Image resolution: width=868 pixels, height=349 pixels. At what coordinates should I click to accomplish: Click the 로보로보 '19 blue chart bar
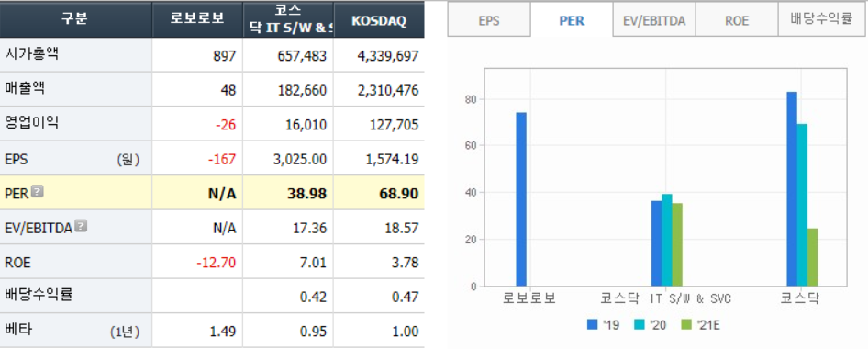pos(521,199)
